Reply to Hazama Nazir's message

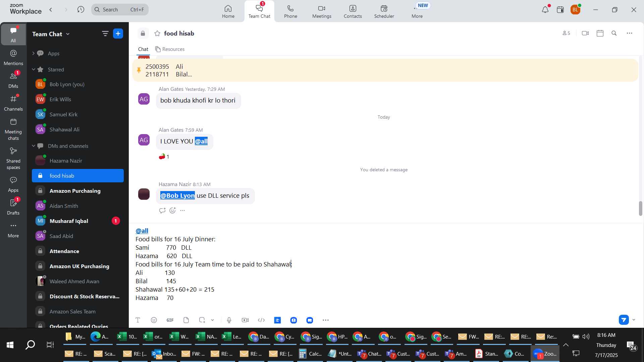[x=162, y=210]
